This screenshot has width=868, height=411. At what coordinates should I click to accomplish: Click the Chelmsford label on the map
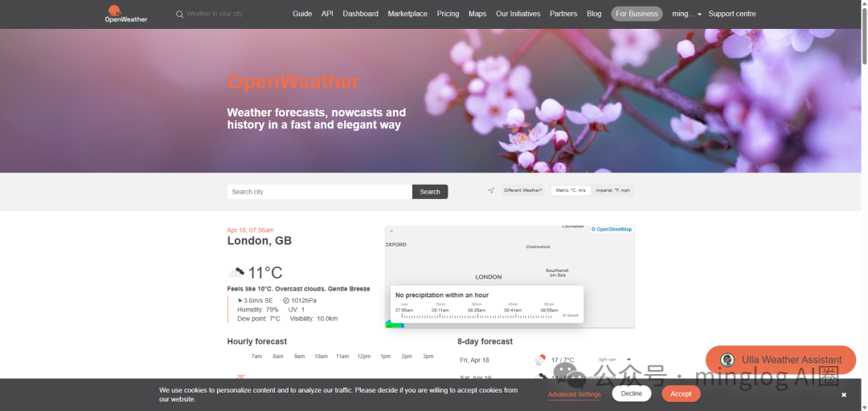(x=538, y=246)
